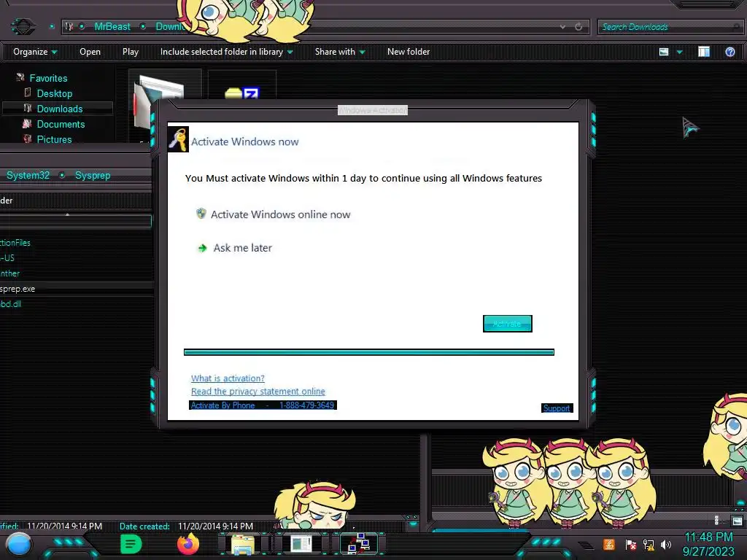Screen dimensions: 747x560
Task: Click the Windows Activation title text
Action: (373, 110)
